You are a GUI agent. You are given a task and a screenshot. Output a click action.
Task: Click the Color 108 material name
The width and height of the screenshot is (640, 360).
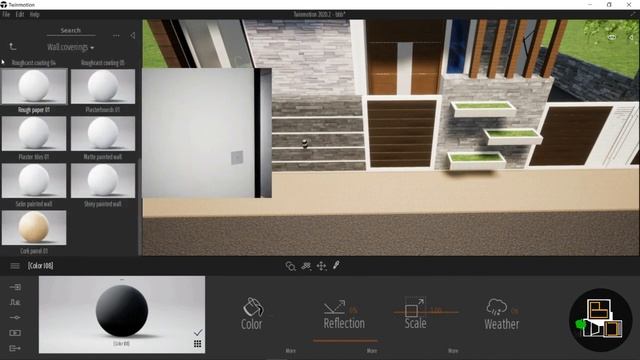coord(40,266)
